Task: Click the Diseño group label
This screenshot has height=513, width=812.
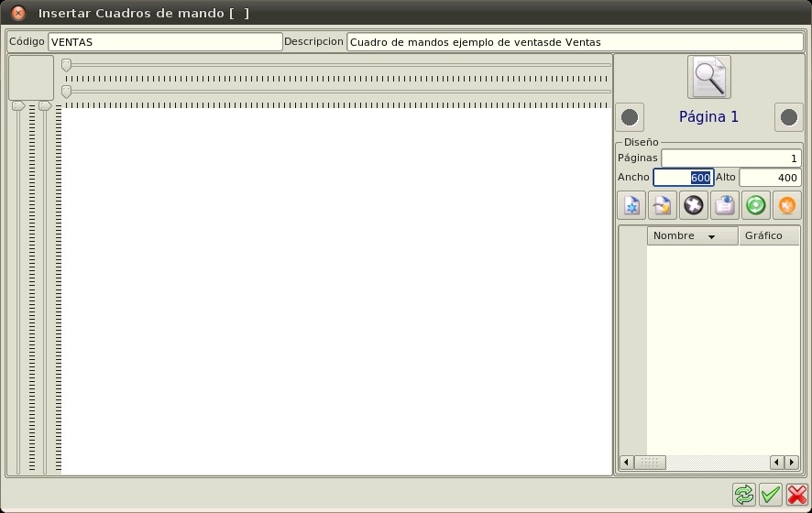Action: point(642,142)
